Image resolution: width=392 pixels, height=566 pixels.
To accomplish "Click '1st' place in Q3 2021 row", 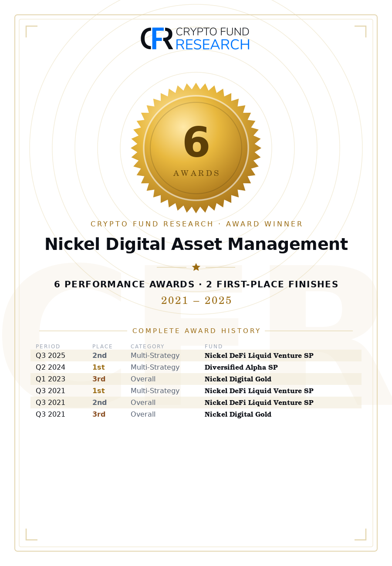I will (98, 391).
